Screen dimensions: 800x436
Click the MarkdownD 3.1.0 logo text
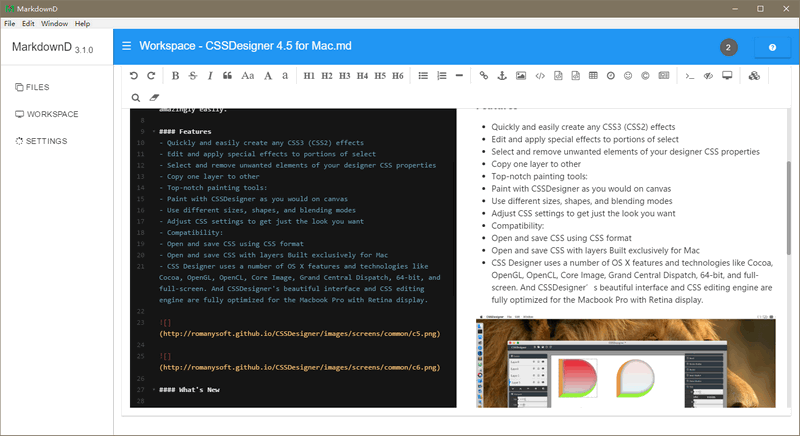click(x=52, y=47)
